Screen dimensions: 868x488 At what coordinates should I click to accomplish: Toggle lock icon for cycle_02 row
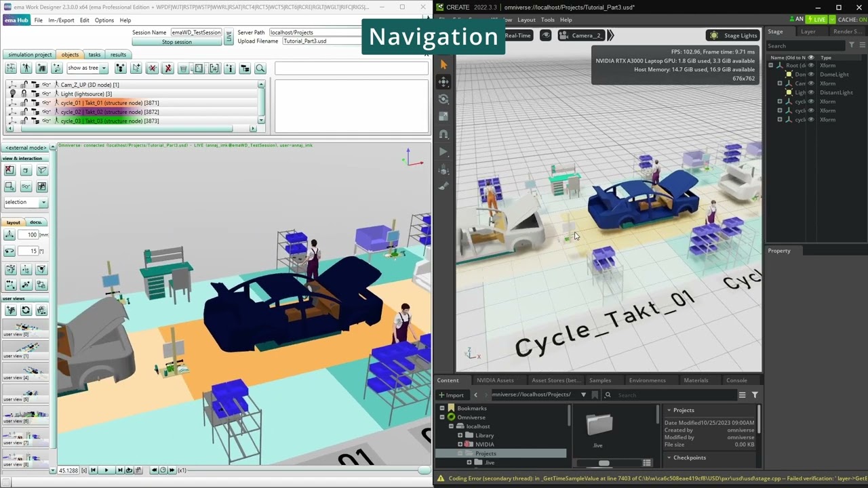(24, 112)
